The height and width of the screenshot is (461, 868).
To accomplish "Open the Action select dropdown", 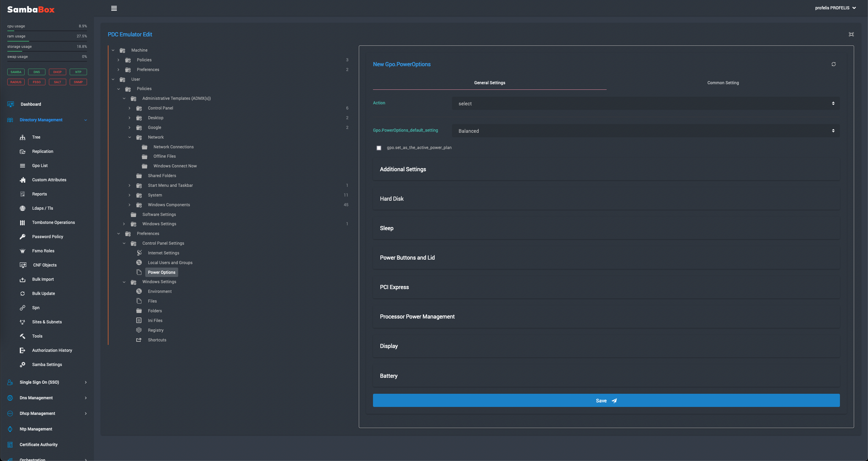I will 645,103.
